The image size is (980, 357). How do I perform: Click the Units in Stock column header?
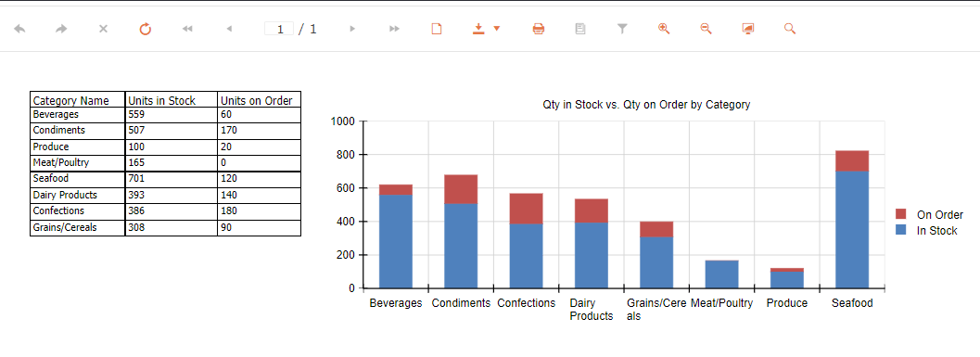coord(172,100)
